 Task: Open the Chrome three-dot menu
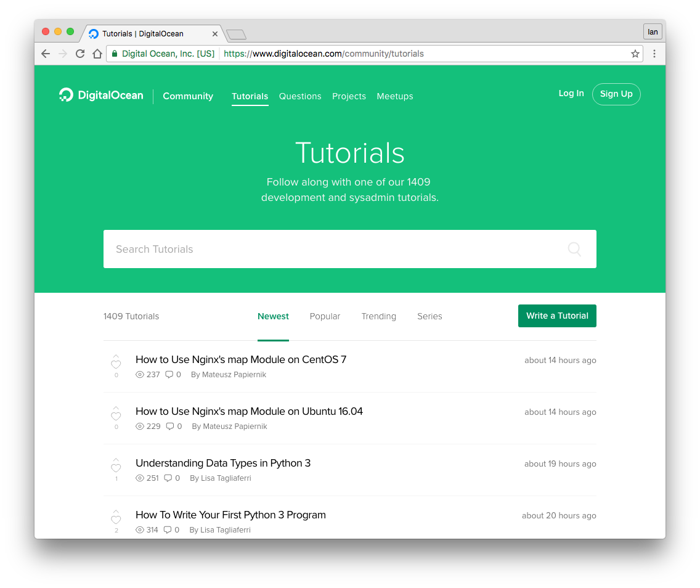click(x=654, y=54)
